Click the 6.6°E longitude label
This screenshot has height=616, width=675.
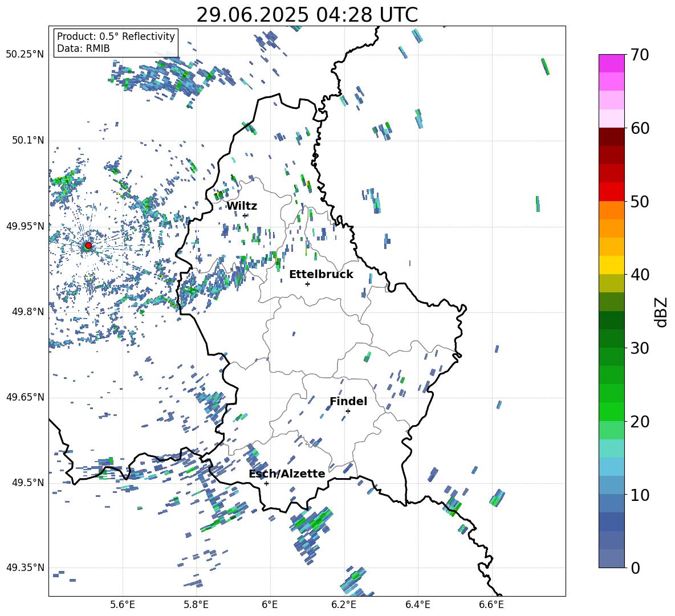click(491, 605)
